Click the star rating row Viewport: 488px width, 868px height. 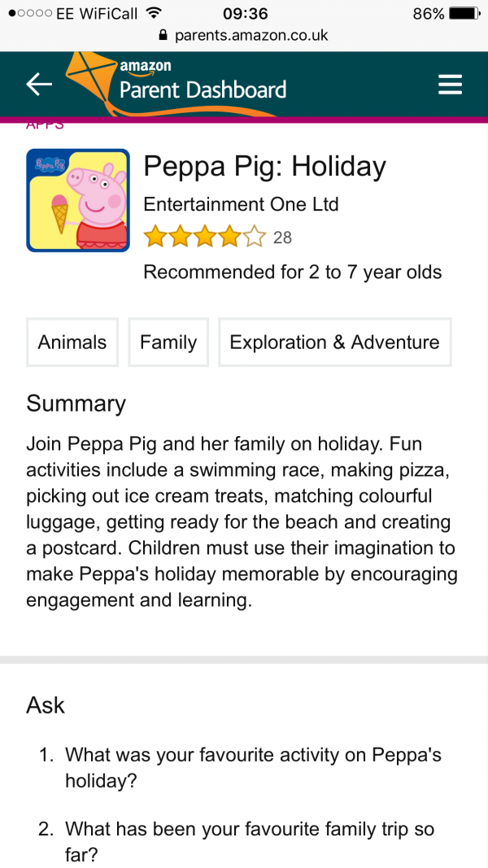tap(205, 238)
